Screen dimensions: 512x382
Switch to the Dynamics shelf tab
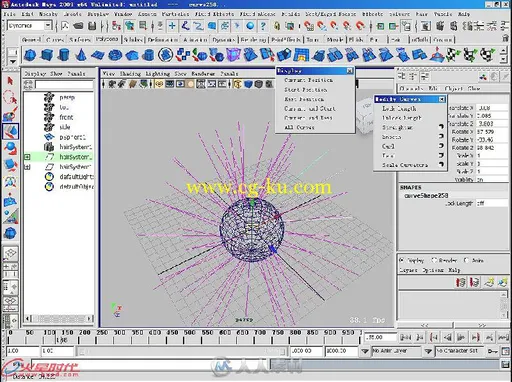pyautogui.click(x=224, y=40)
